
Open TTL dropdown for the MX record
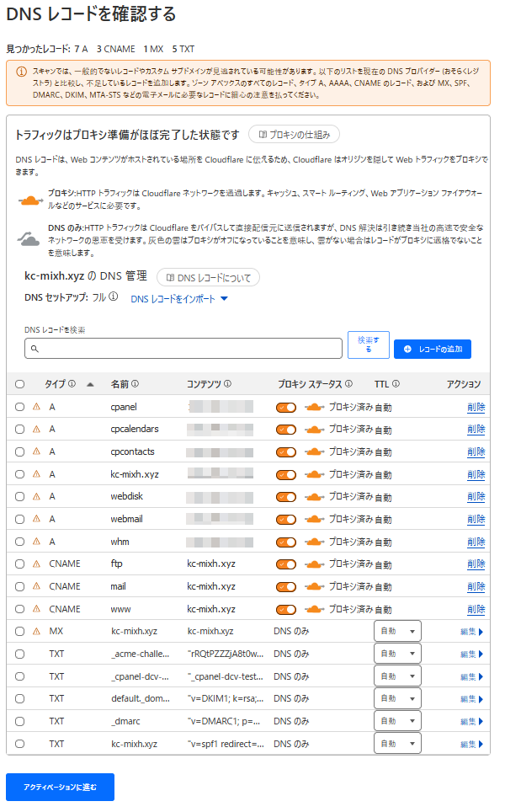click(397, 631)
